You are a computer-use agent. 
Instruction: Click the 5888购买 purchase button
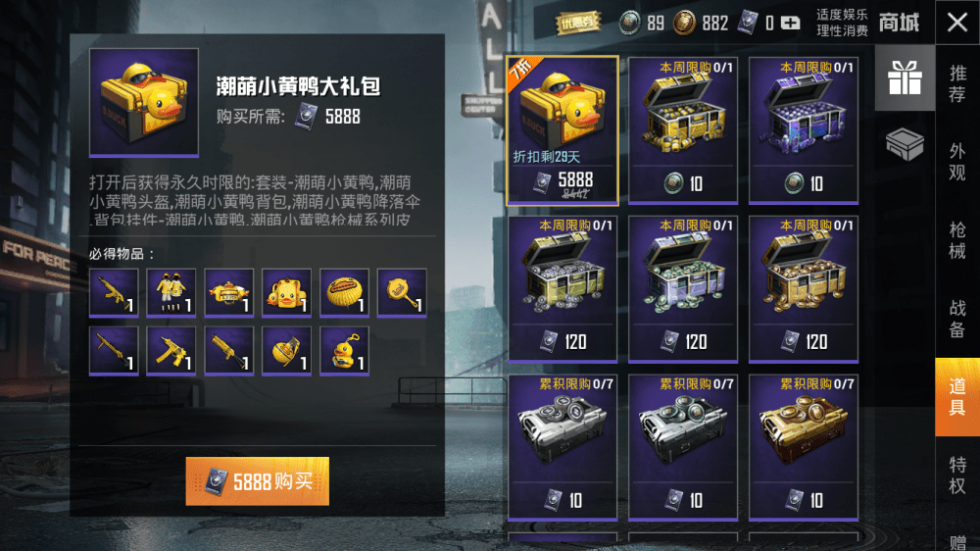tap(258, 481)
